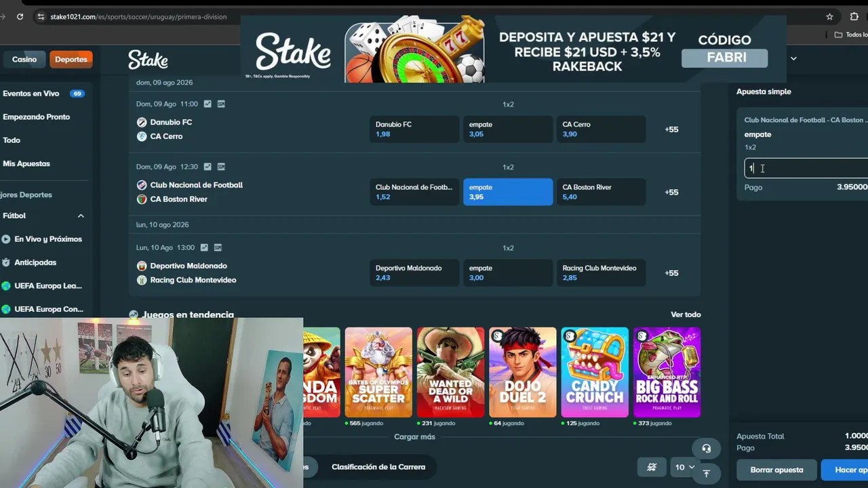Click the Ver todo link for trending games

click(686, 314)
